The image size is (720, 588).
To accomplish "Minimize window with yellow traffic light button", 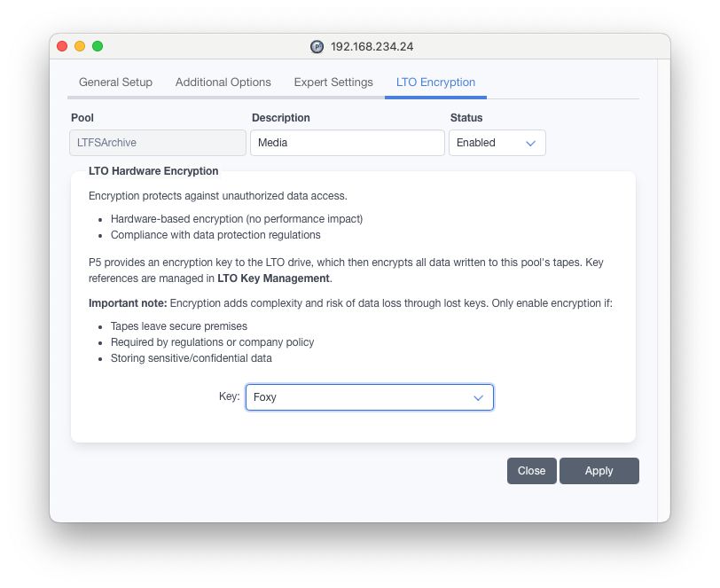I will [x=80, y=46].
